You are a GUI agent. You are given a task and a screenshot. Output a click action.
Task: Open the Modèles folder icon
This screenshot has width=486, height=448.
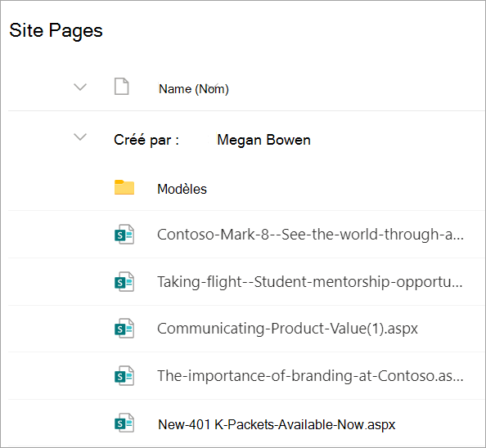[x=124, y=187]
